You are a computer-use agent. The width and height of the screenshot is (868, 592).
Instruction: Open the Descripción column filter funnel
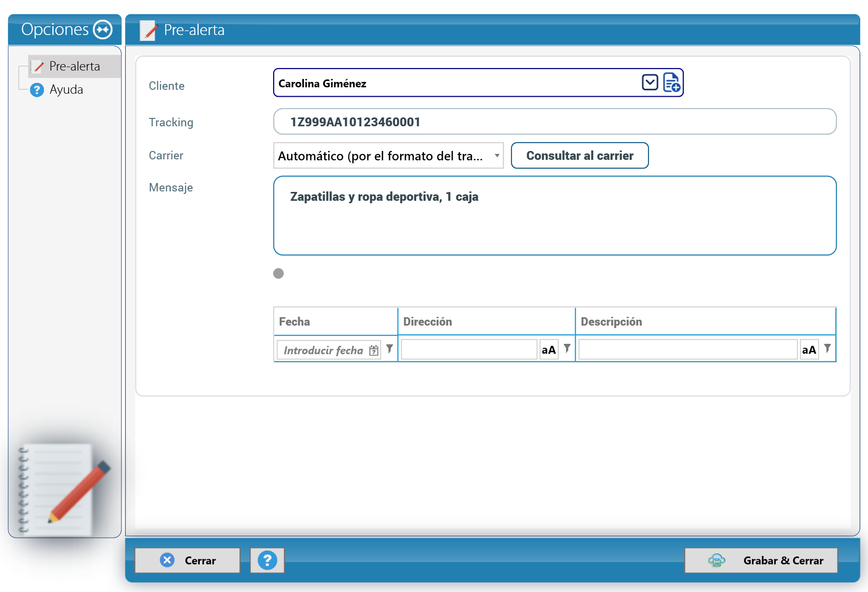click(828, 349)
